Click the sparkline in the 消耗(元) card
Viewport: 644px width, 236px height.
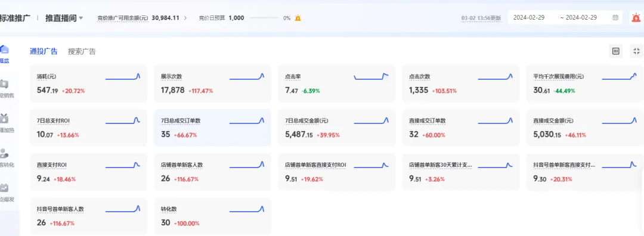(123, 76)
